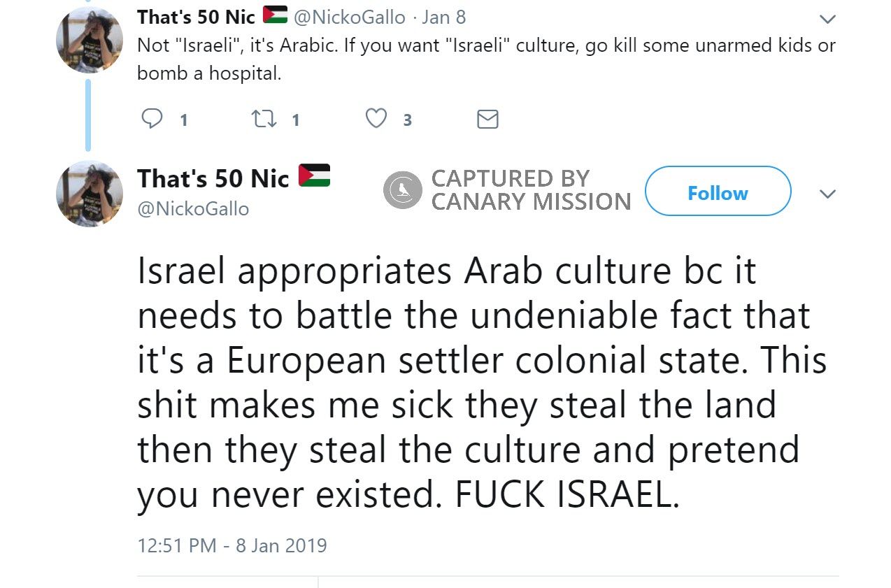Screen dimensions: 891x588
Task: Click main tweet profile avatar
Action: coord(89,194)
